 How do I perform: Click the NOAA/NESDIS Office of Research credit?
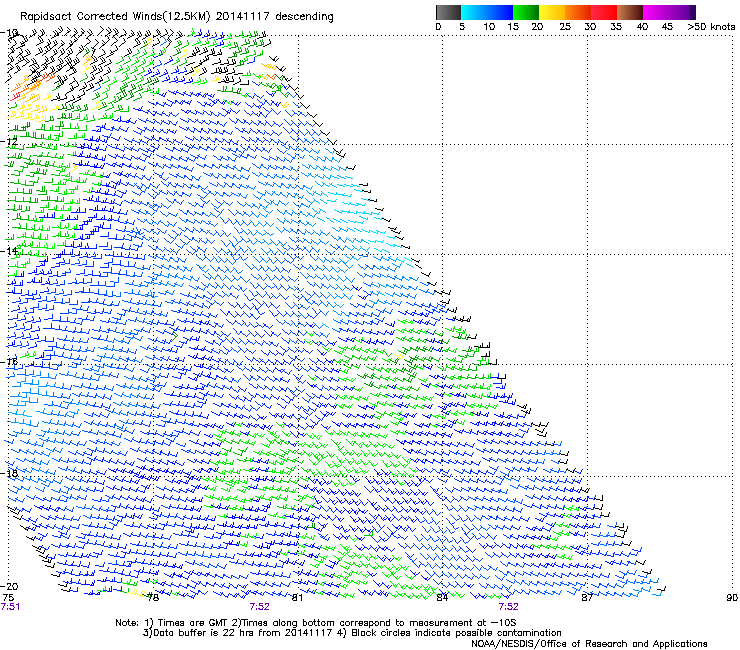[x=589, y=644]
